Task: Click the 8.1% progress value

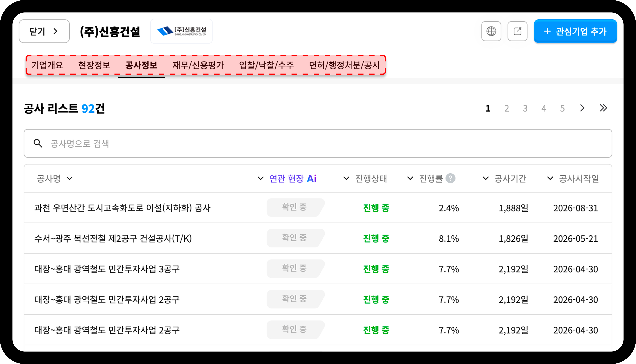Action: coord(449,239)
